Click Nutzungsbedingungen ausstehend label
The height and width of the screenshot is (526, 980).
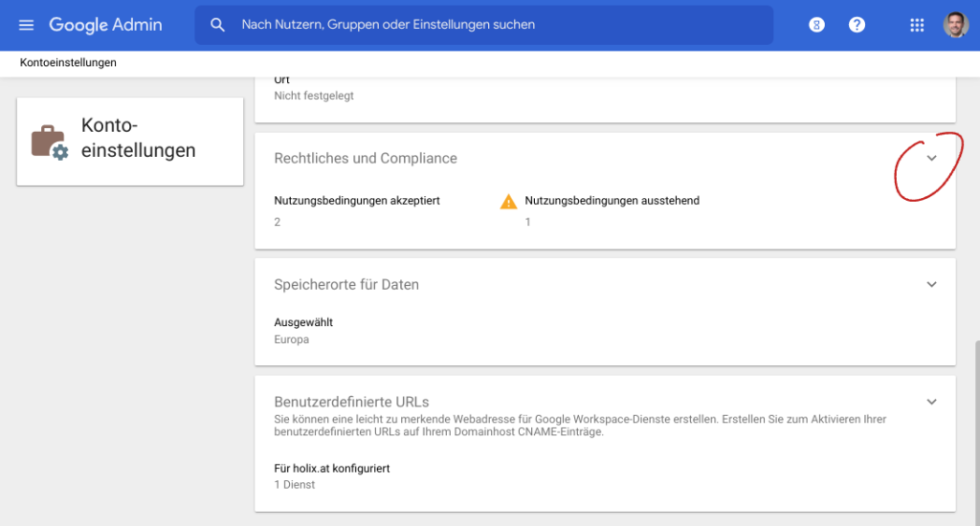pos(612,201)
